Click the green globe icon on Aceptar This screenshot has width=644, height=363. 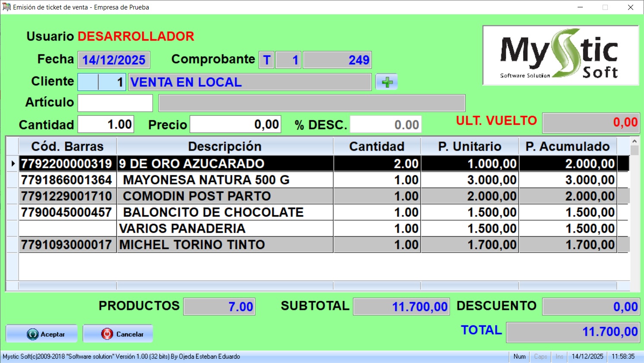32,333
